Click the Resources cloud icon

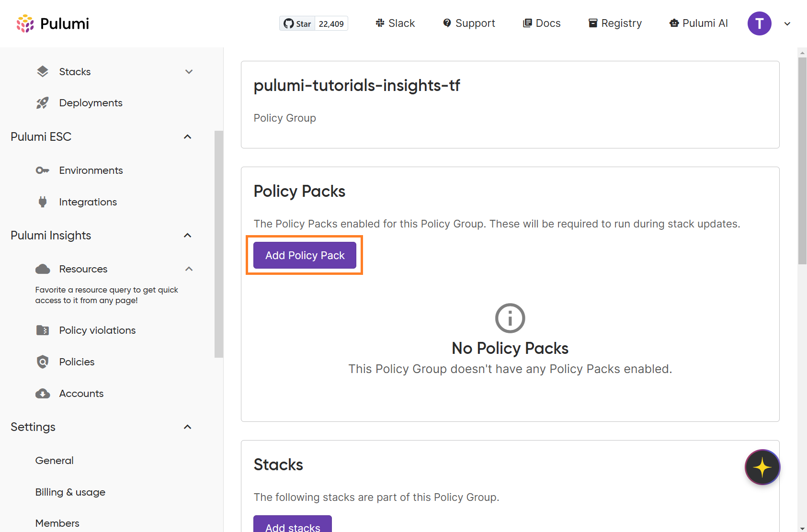tap(43, 269)
